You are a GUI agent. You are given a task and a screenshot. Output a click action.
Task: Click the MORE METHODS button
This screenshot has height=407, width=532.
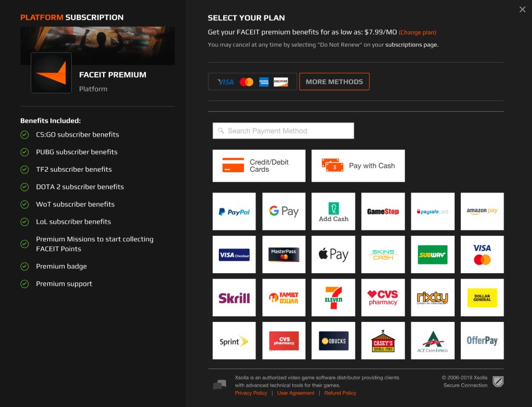(x=334, y=81)
